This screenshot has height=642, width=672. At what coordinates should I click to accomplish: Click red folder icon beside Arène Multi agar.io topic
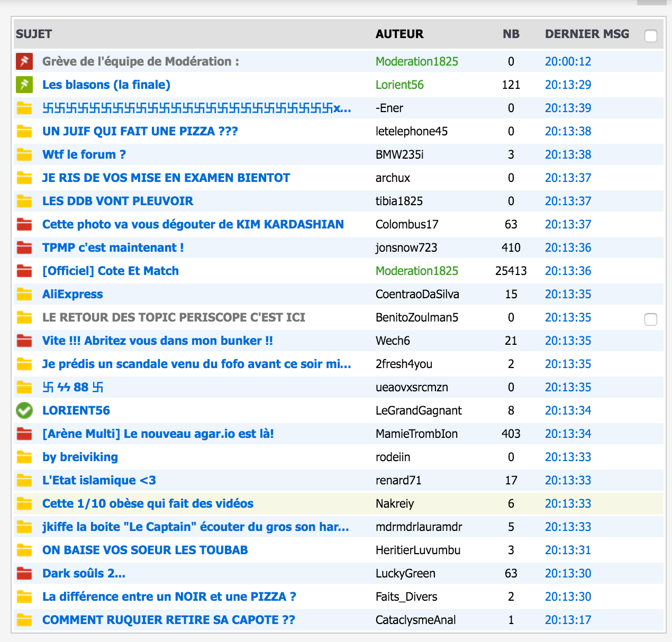click(x=24, y=434)
